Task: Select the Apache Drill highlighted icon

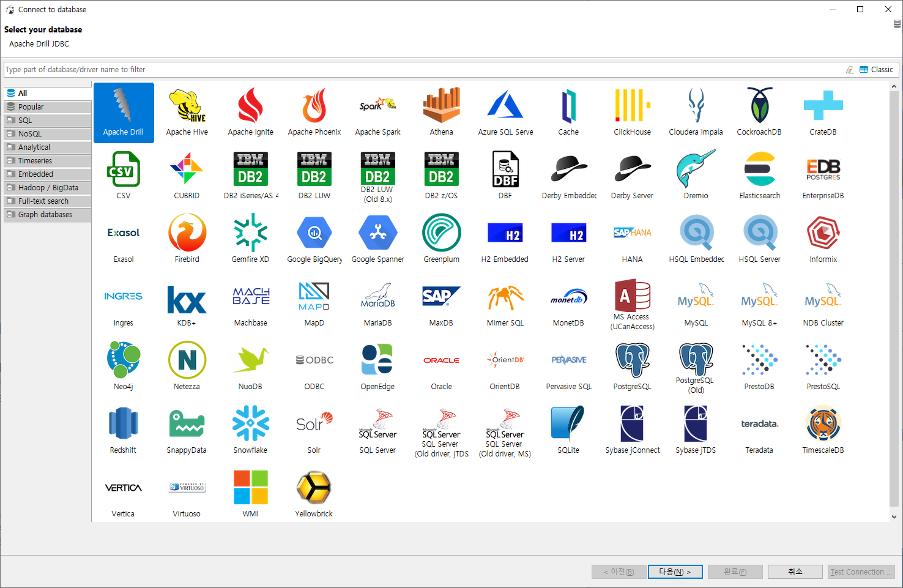Action: [x=124, y=113]
